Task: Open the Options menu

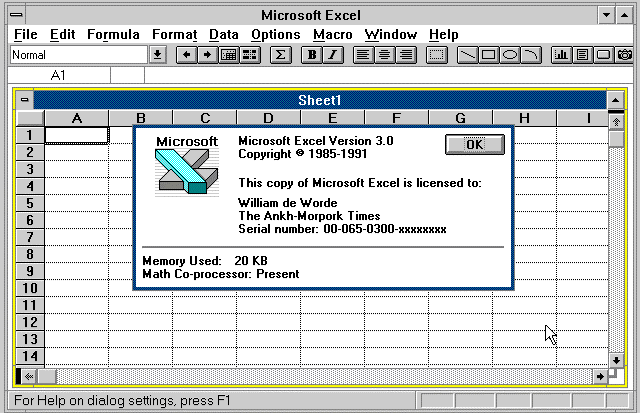Action: (x=276, y=35)
